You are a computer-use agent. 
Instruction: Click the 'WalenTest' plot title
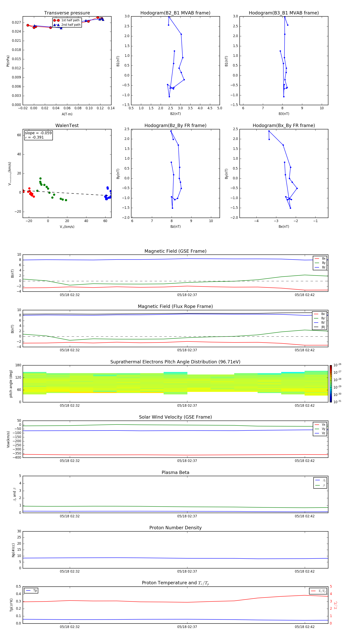[67, 125]
